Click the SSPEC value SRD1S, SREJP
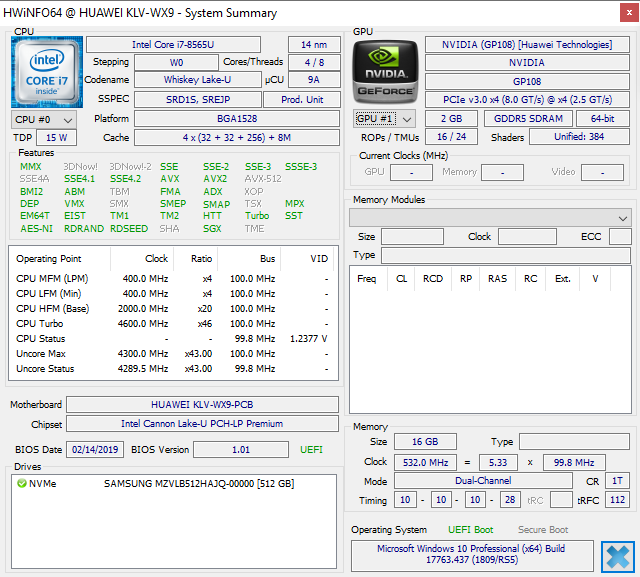 pos(198,99)
